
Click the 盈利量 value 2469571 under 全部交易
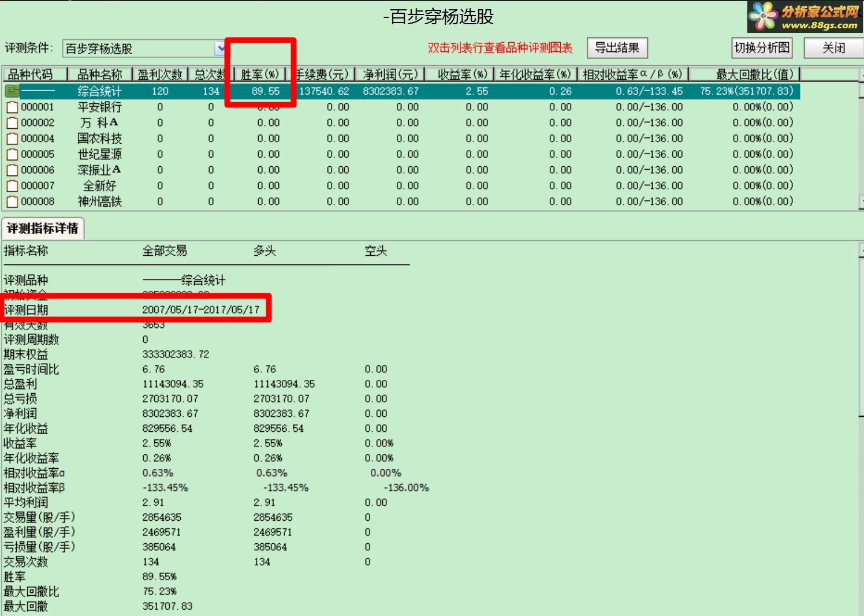162,532
